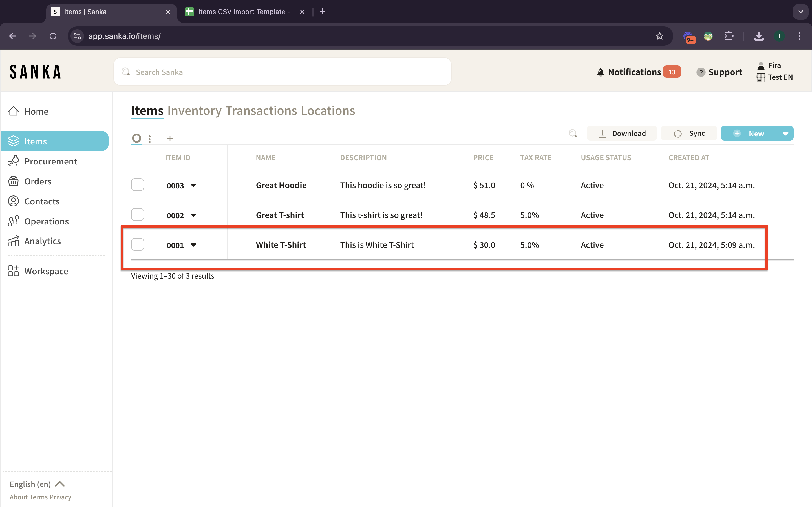
Task: Switch to the Locations tab
Action: (328, 111)
